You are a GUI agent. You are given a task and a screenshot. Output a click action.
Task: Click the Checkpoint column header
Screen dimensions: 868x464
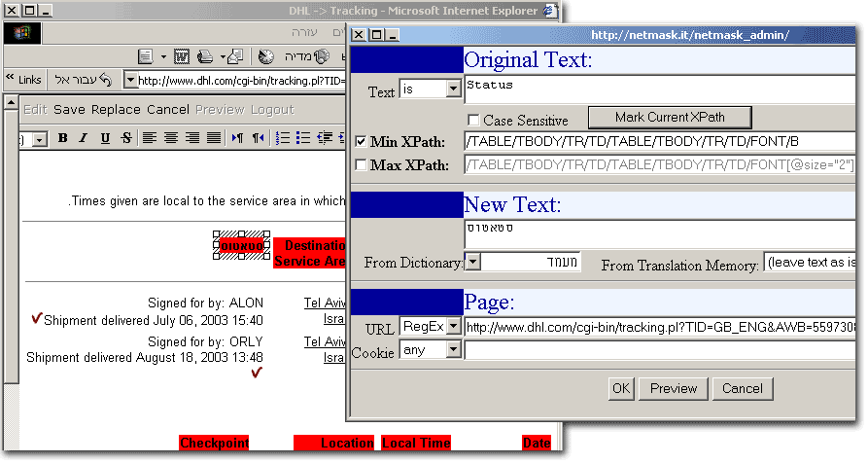coord(214,443)
